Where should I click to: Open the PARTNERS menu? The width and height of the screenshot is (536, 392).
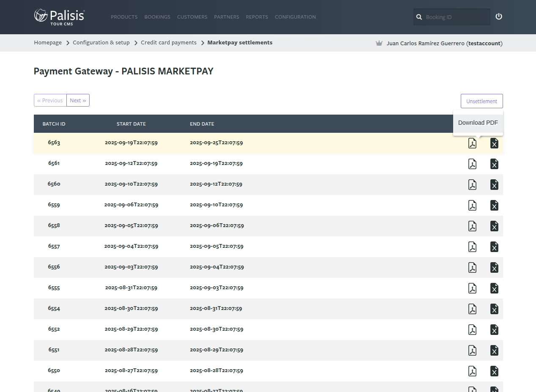tap(227, 17)
